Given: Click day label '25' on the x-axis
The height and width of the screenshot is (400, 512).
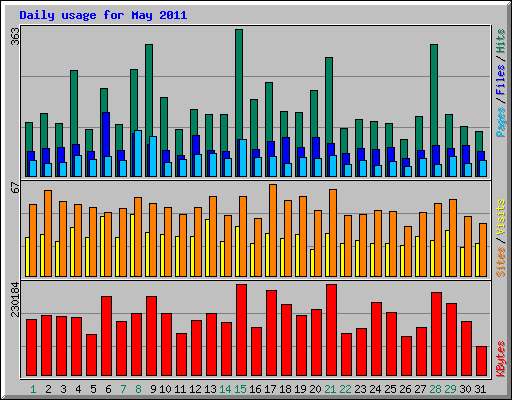Looking at the screenshot, I should click(x=390, y=389).
